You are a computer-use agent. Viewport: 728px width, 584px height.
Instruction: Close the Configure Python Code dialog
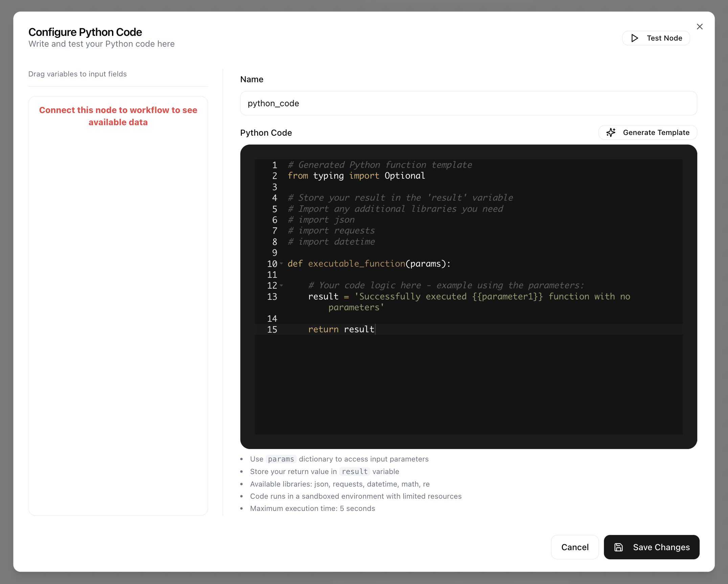[x=700, y=27]
